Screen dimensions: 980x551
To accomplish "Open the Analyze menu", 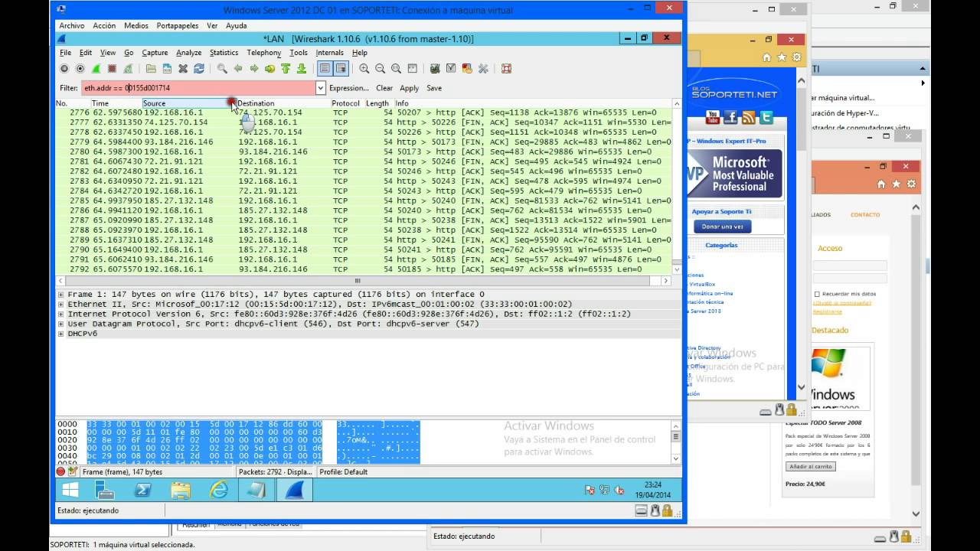I will (x=188, y=53).
